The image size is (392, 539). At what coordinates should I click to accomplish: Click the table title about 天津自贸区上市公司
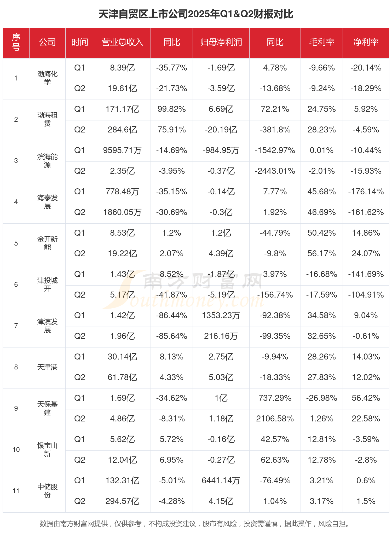196,14
